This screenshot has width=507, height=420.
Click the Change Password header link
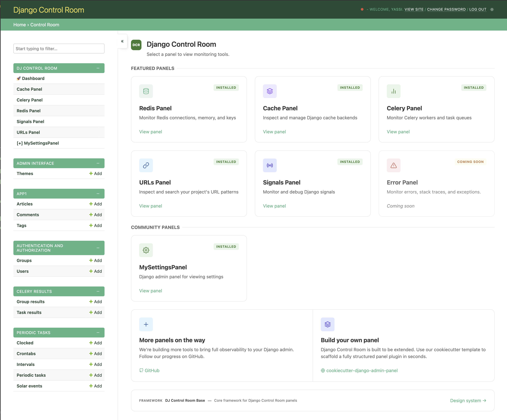tap(446, 9)
